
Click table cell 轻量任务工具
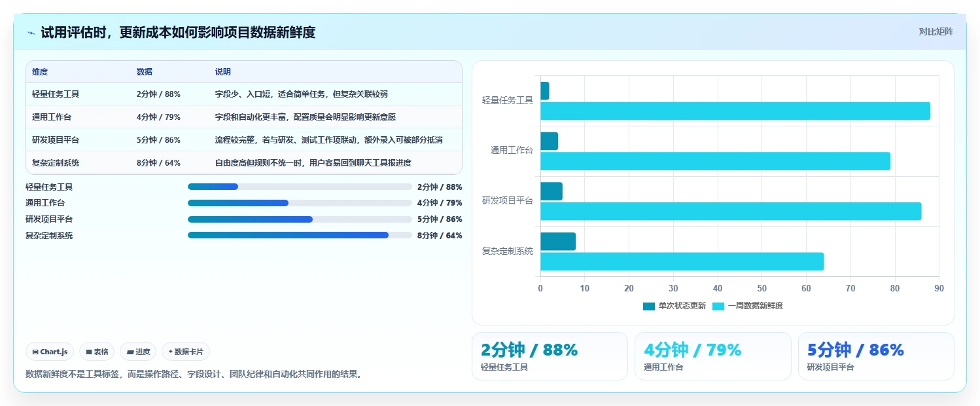[56, 94]
